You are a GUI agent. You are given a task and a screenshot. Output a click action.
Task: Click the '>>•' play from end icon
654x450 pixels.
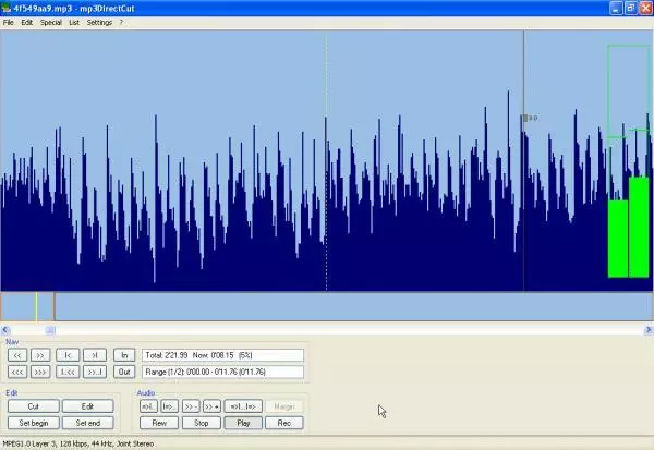pos(212,406)
